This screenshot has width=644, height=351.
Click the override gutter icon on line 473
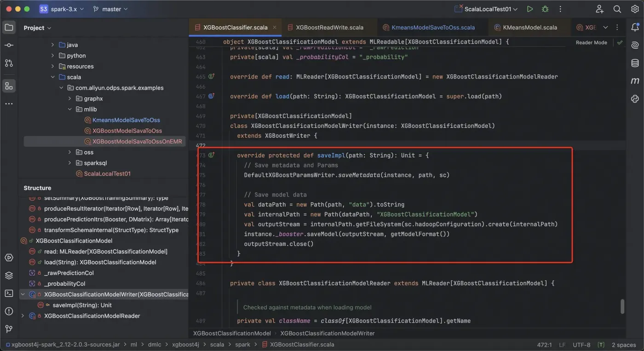(212, 155)
